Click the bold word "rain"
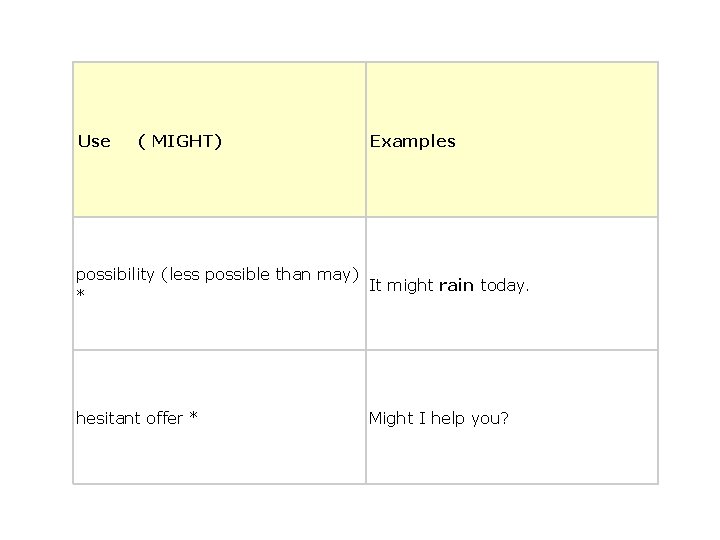The image size is (720, 540). click(x=456, y=286)
